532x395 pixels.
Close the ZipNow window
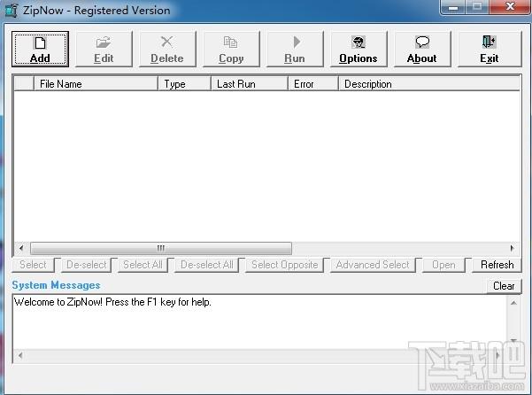pyautogui.click(x=510, y=7)
